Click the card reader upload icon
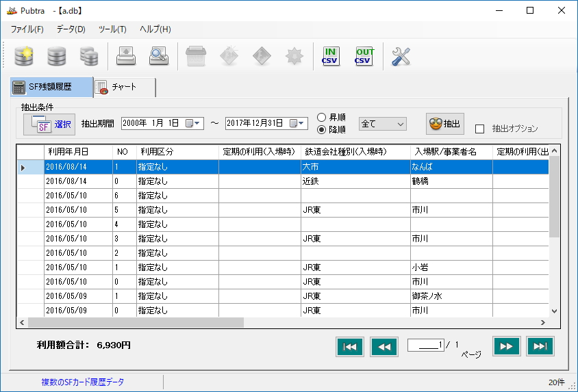Screen dimensions: 578x392 pos(126,56)
